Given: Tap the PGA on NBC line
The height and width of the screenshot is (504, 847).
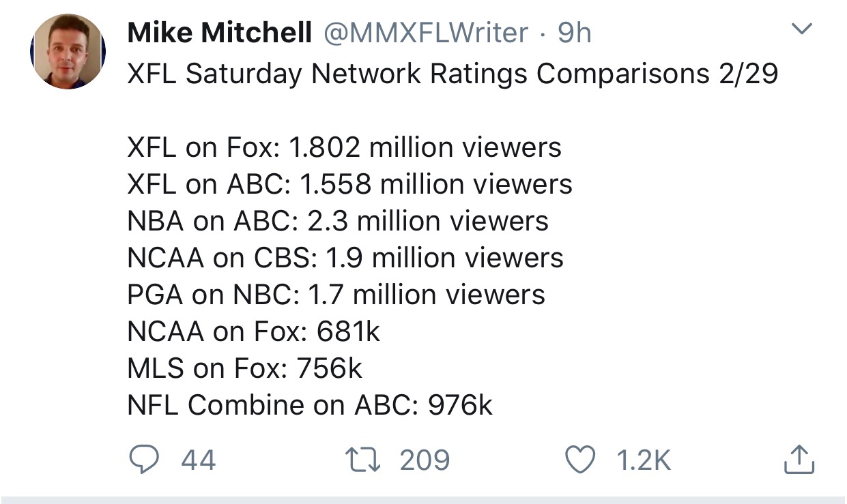Looking at the screenshot, I should point(336,295).
